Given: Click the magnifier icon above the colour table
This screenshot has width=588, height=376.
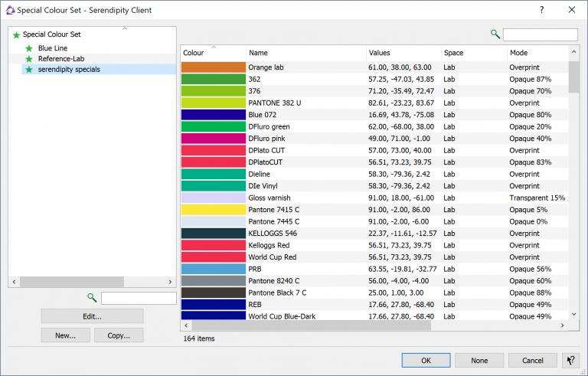Looking at the screenshot, I should [495, 34].
